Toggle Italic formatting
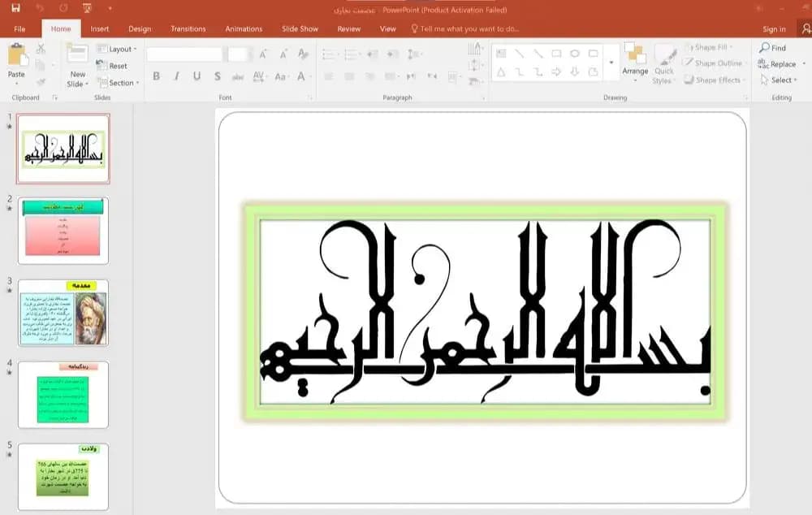The height and width of the screenshot is (515, 812). pos(176,76)
